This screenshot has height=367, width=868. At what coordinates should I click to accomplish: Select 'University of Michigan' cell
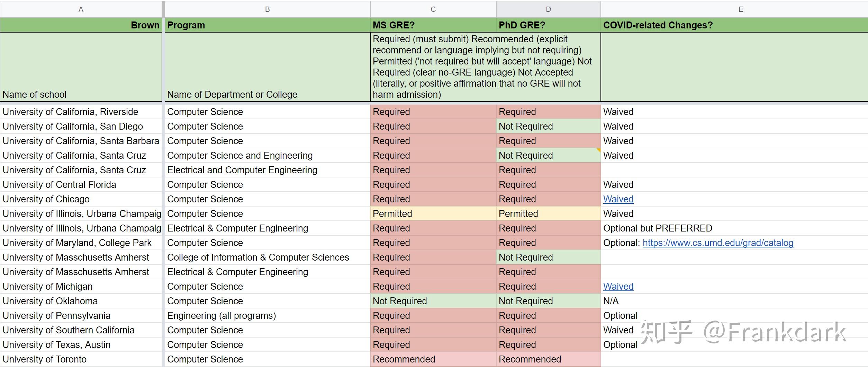(x=81, y=287)
